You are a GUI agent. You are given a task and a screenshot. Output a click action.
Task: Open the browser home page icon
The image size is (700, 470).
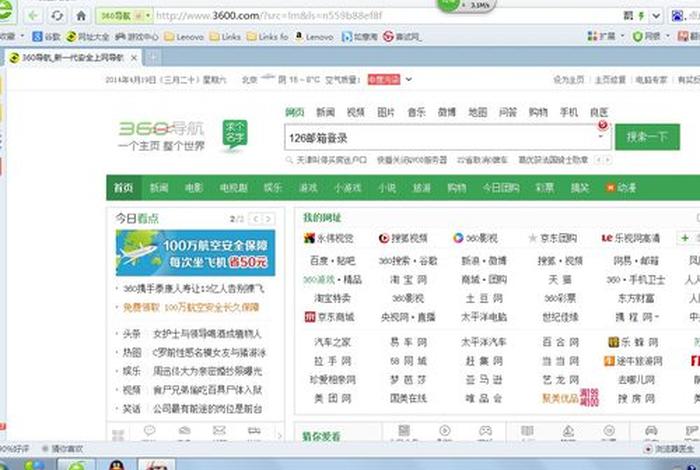click(81, 16)
